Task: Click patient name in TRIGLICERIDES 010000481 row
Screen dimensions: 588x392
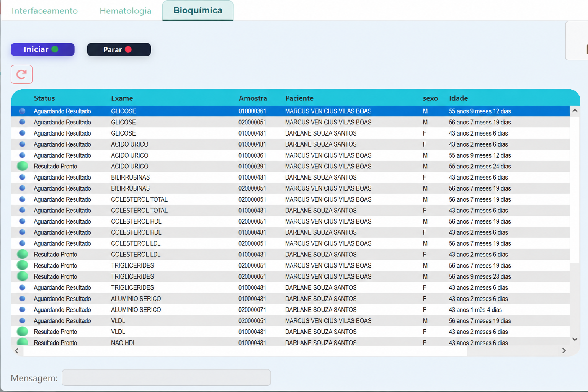Action: point(321,287)
